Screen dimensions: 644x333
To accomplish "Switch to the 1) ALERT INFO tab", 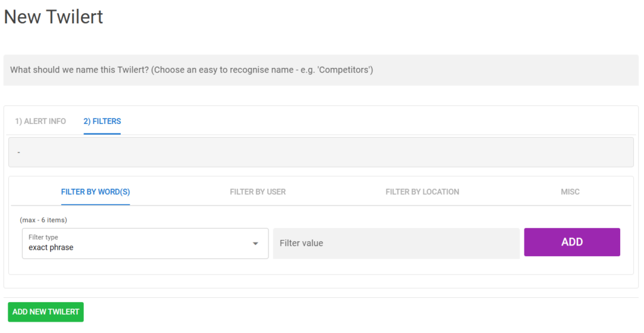I will 40,121.
